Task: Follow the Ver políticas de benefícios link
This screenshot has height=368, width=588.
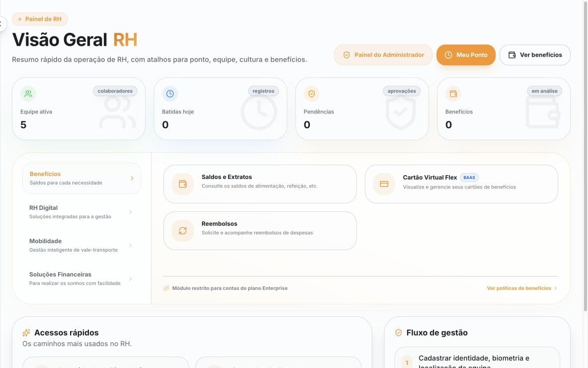Action: click(x=521, y=288)
